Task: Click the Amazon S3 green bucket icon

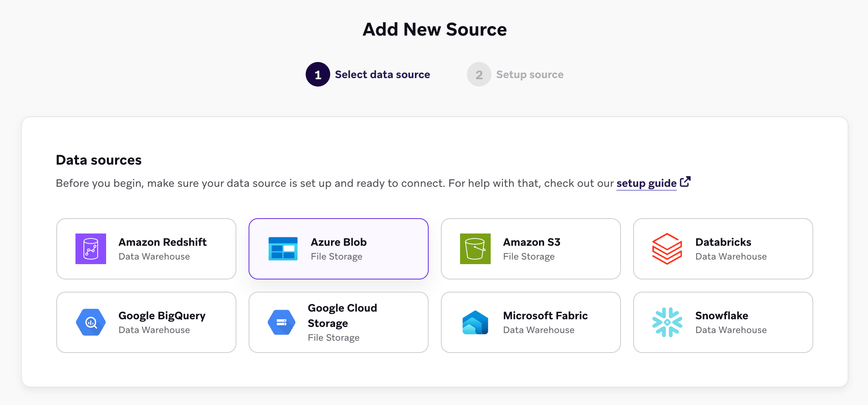Action: (x=475, y=249)
